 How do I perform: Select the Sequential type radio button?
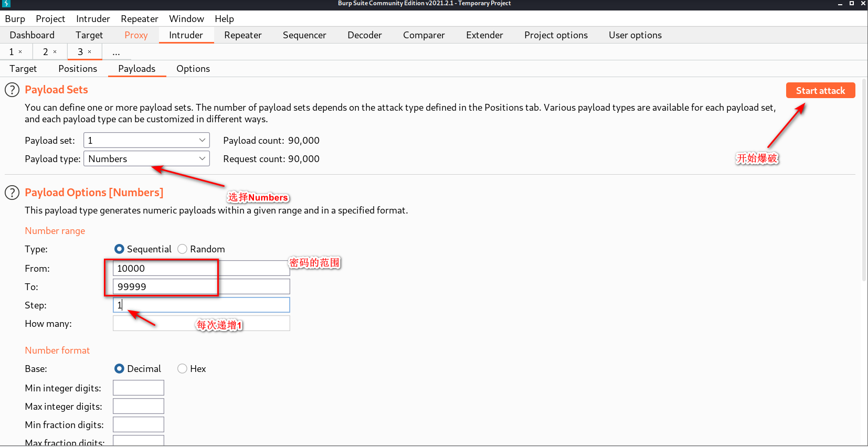tap(119, 249)
